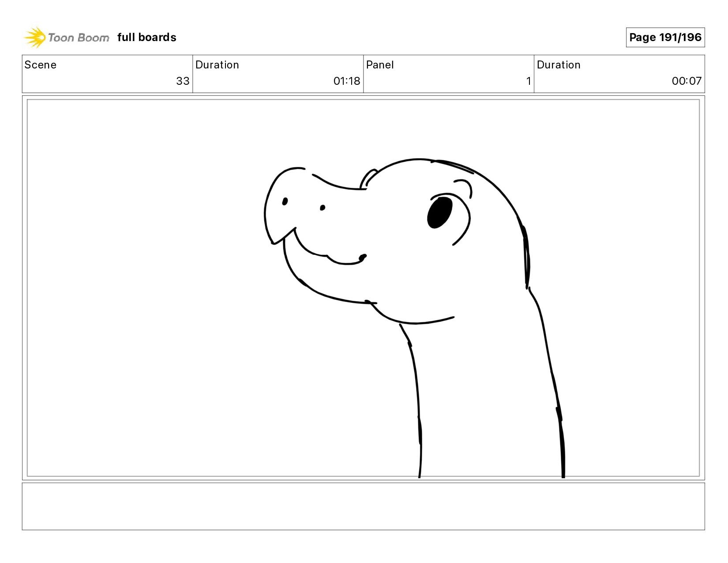The image size is (728, 563).
Task: Click the 'Page 191/196' page indicator
Action: 665,38
